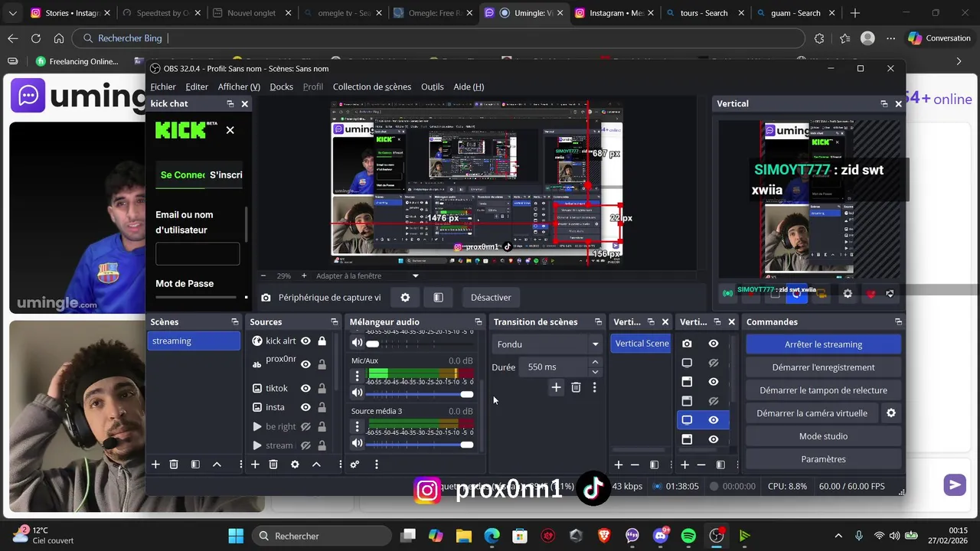980x551 pixels.
Task: Open the Outils menu
Action: click(x=433, y=87)
